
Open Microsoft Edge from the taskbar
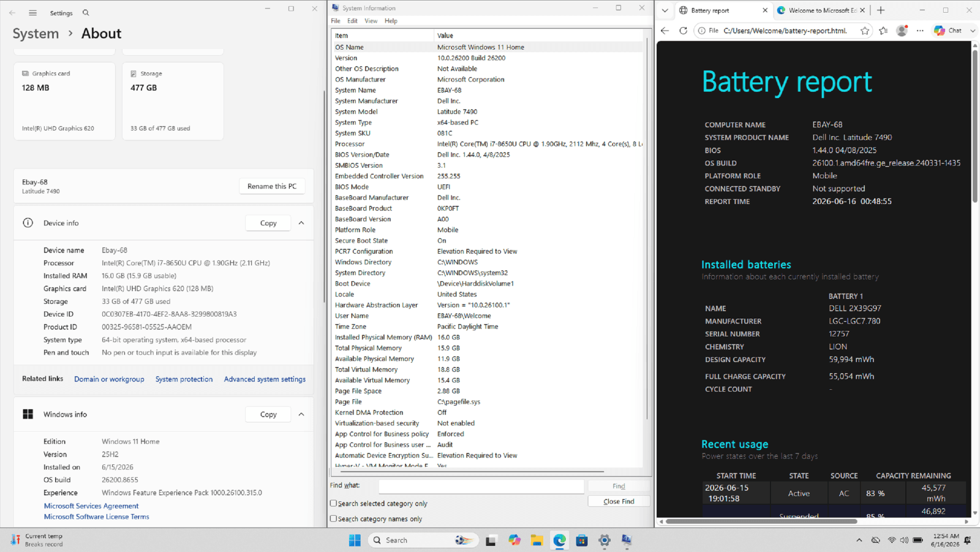[x=559, y=540]
